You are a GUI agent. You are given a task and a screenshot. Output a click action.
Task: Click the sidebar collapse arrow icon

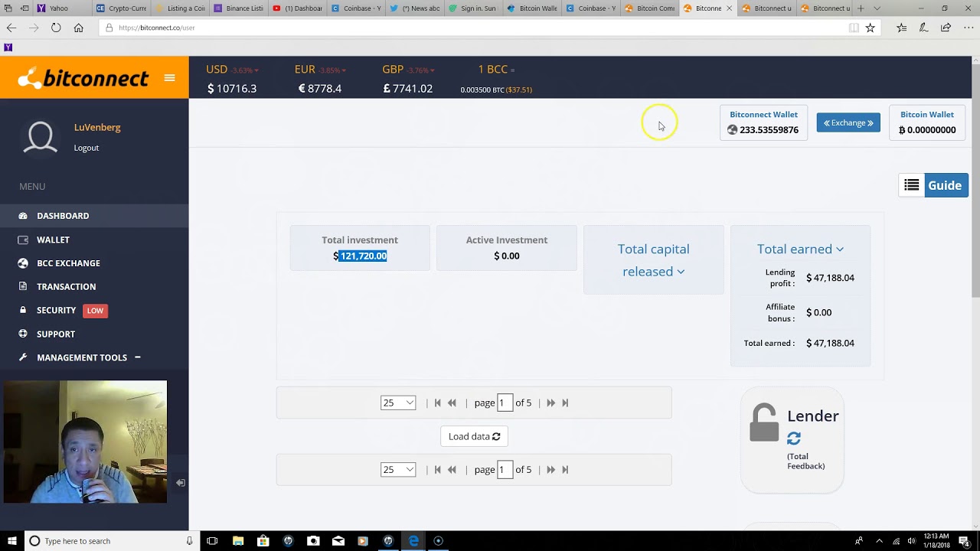(180, 483)
